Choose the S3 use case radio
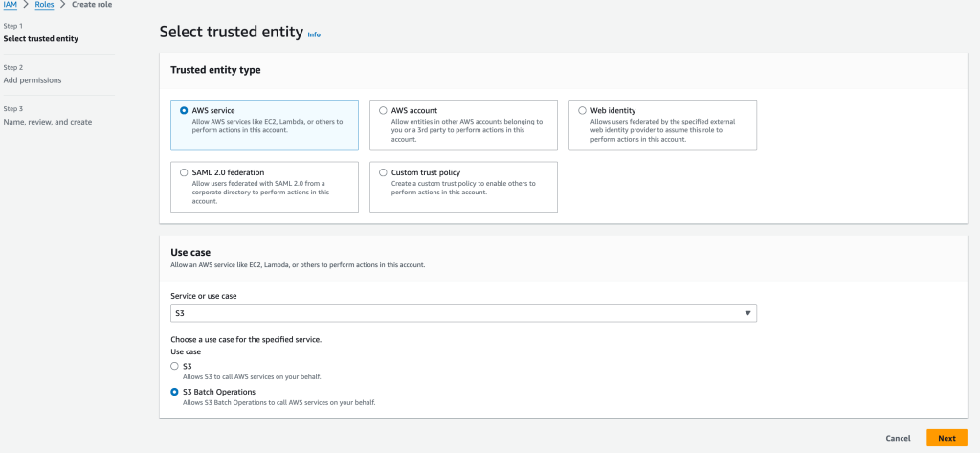Image resolution: width=980 pixels, height=453 pixels. click(173, 366)
